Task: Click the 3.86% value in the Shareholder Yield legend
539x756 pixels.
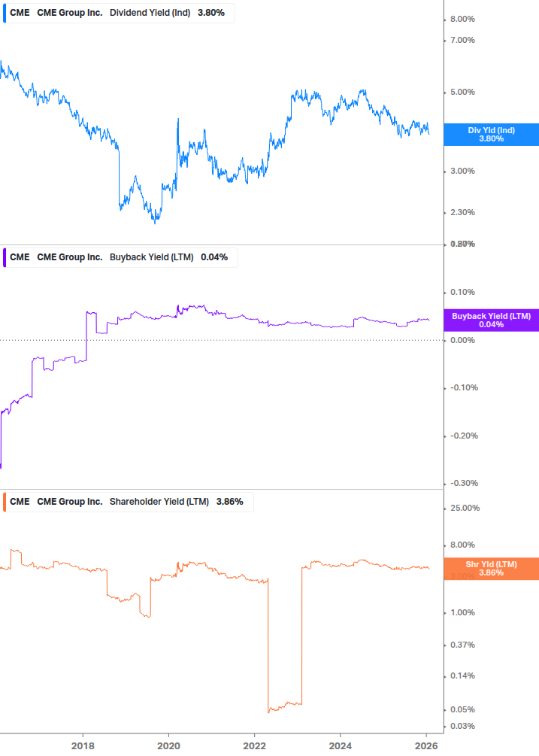Action: 229,501
